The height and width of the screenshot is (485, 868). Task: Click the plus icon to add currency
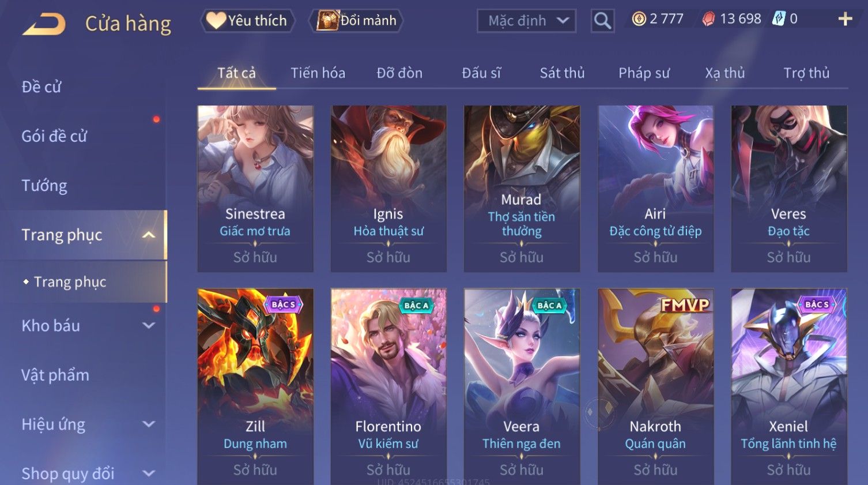pos(845,20)
